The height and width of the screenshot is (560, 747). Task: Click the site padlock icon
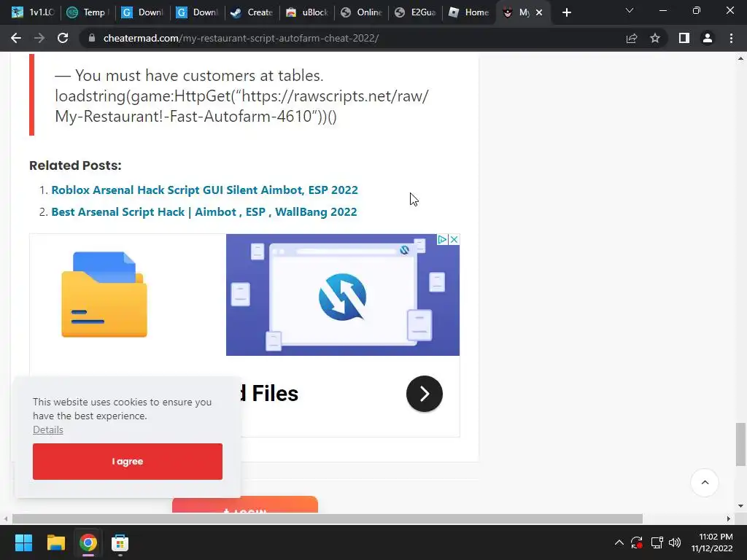(x=92, y=38)
